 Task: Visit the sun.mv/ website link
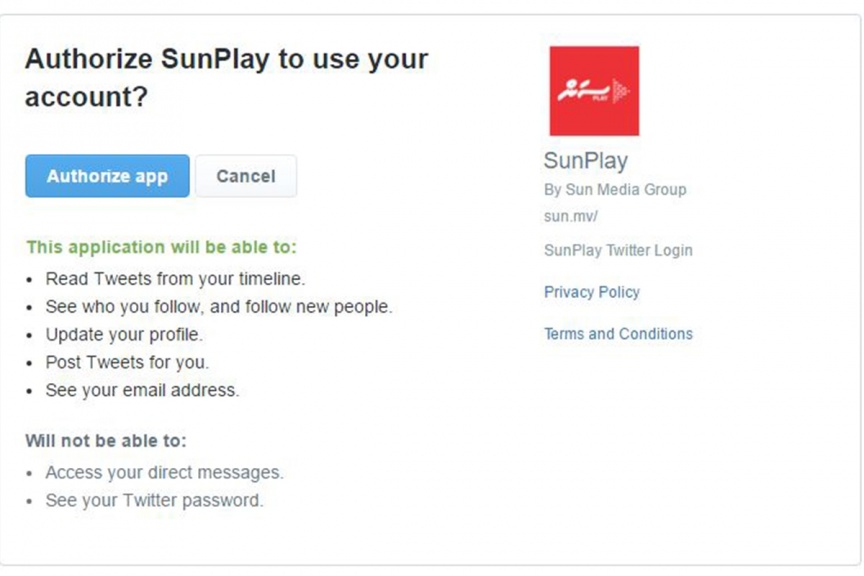pos(570,216)
